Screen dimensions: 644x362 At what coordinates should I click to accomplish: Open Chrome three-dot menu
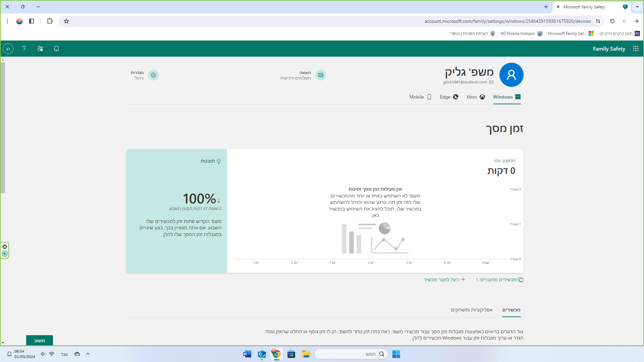pyautogui.click(x=7, y=21)
